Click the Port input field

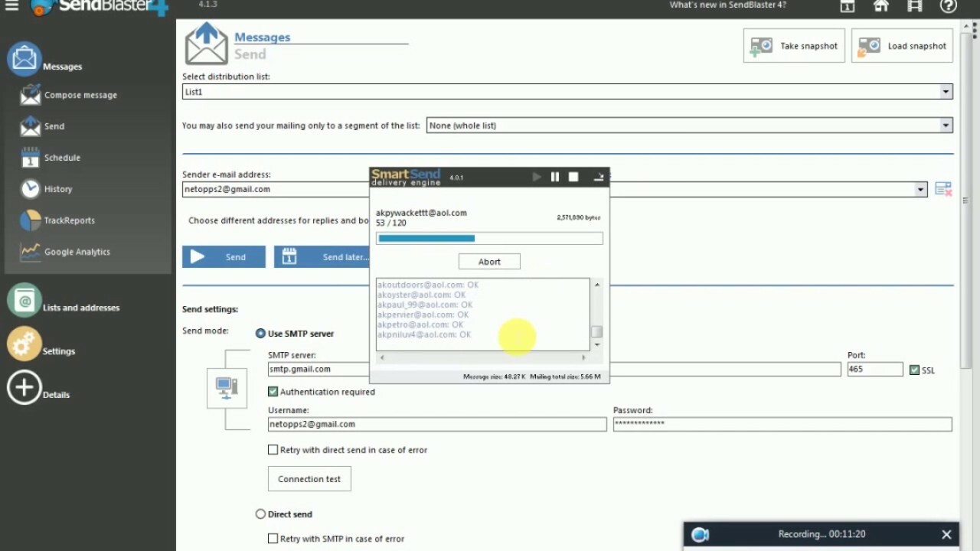(x=875, y=369)
